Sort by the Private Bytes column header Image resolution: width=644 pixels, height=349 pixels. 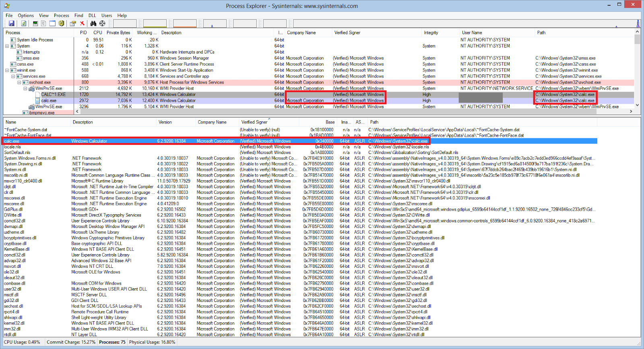coord(118,33)
